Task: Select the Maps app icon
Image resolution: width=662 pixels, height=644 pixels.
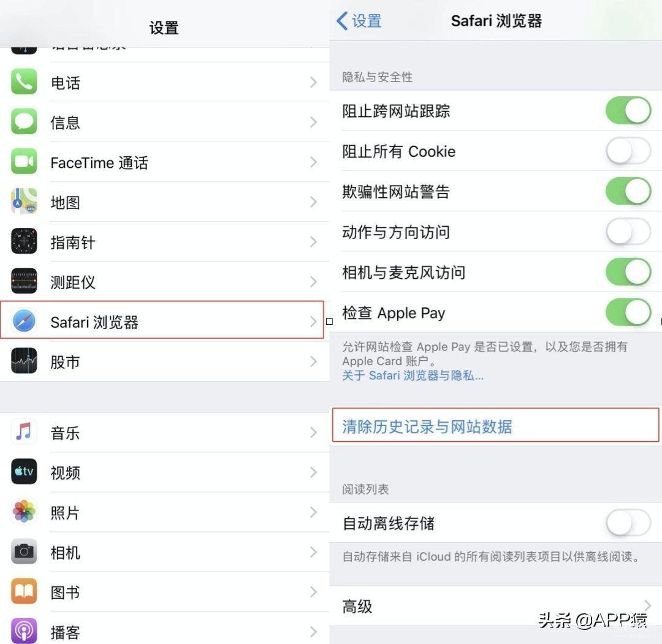Action: click(x=24, y=202)
